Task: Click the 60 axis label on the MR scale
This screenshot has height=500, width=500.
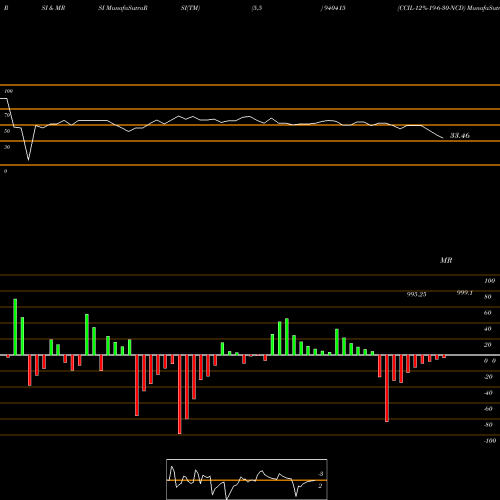Action: (x=487, y=313)
